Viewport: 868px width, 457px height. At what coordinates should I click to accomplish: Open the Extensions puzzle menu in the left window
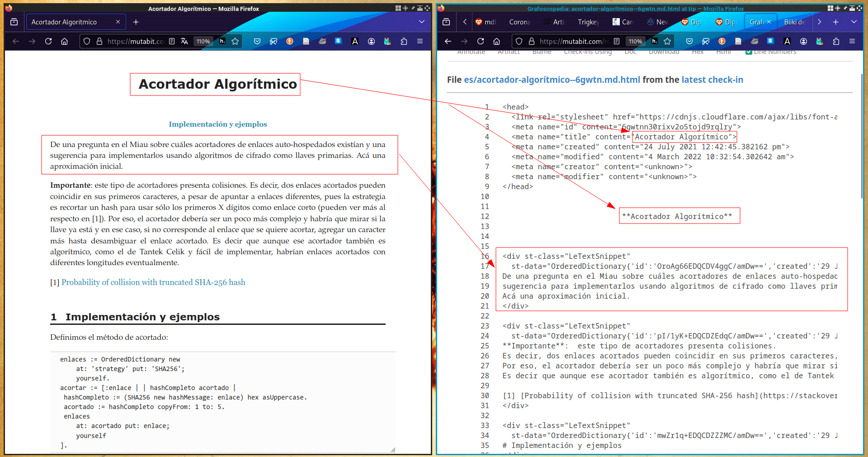(404, 41)
